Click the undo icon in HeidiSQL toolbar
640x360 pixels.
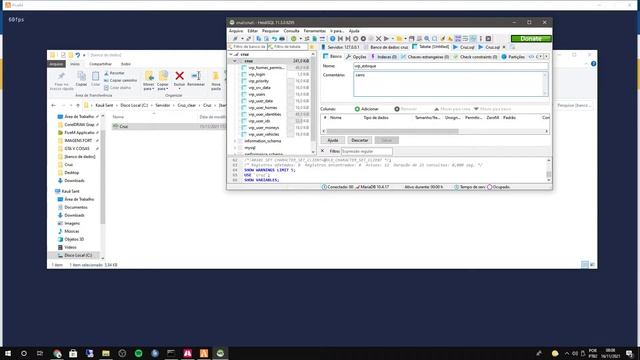point(274,38)
